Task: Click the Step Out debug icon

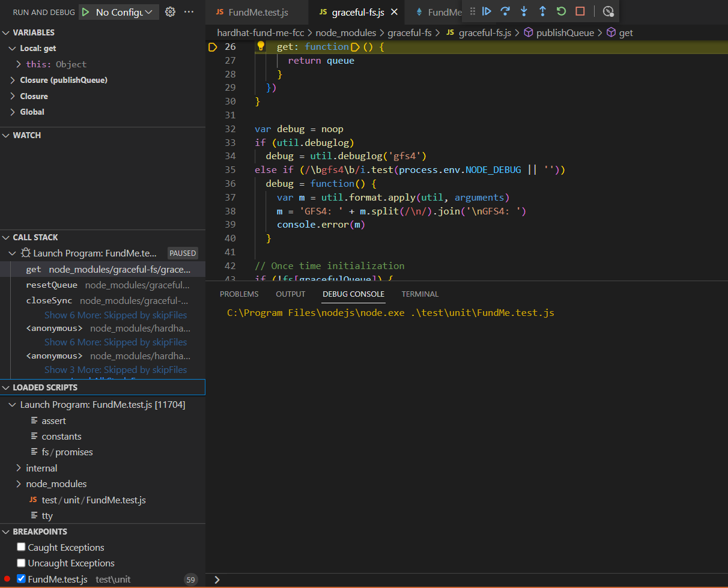Action: point(542,11)
